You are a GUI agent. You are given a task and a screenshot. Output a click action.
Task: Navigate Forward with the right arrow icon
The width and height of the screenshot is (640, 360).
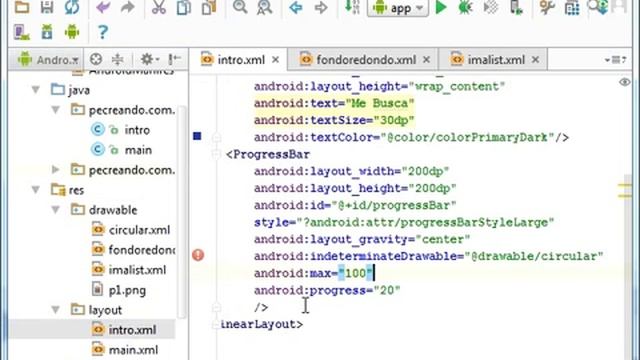pyautogui.click(x=321, y=7)
